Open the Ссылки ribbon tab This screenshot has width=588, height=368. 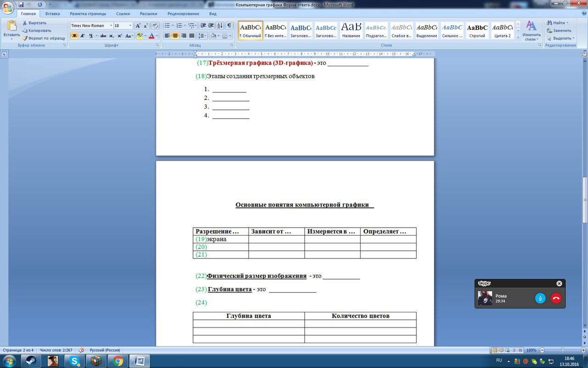[123, 14]
